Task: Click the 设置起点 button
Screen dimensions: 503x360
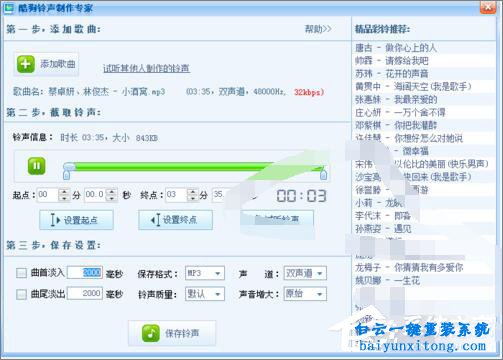Action: point(76,220)
